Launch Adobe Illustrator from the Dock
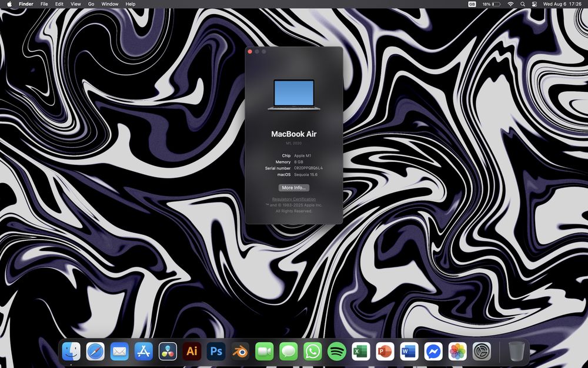The height and width of the screenshot is (368, 588). [192, 352]
